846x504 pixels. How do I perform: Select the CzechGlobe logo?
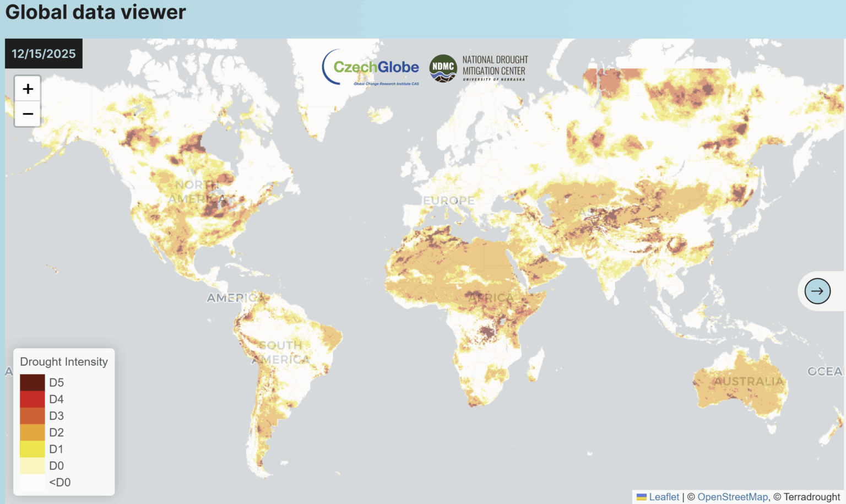coord(370,67)
